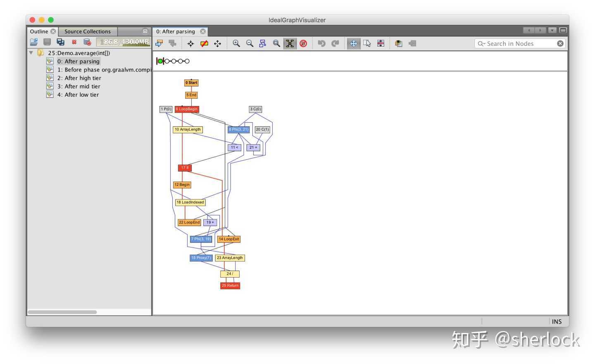Screen dimensions: 595x364
Task: Toggle the graph layout mode button
Action: click(290, 43)
